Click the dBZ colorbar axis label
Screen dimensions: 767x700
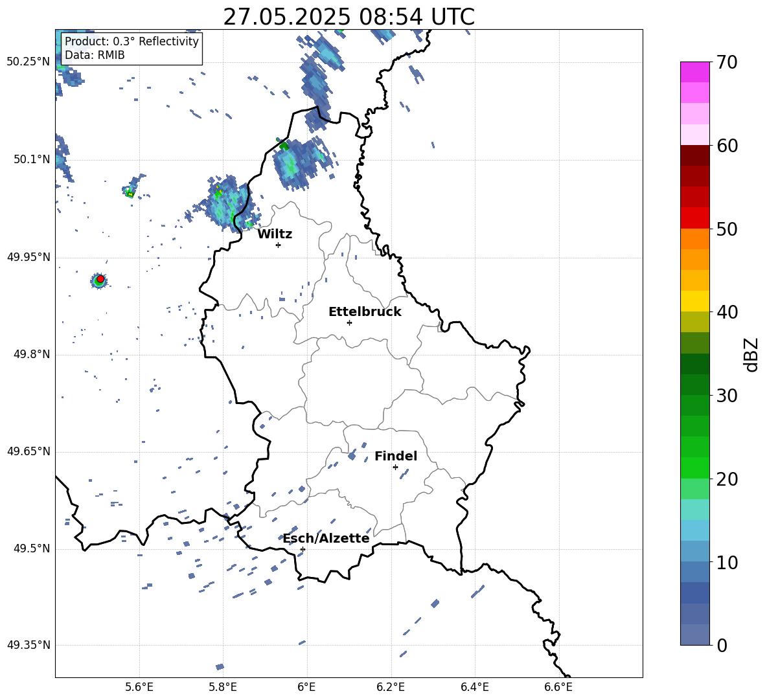pos(752,354)
